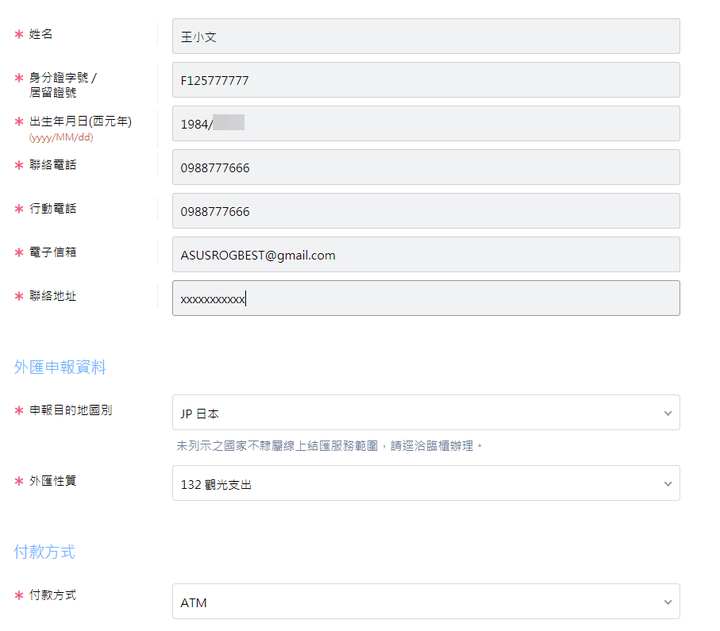Click the 申報目的地國別 label
Viewport: 720px width, 631px height.
point(71,410)
